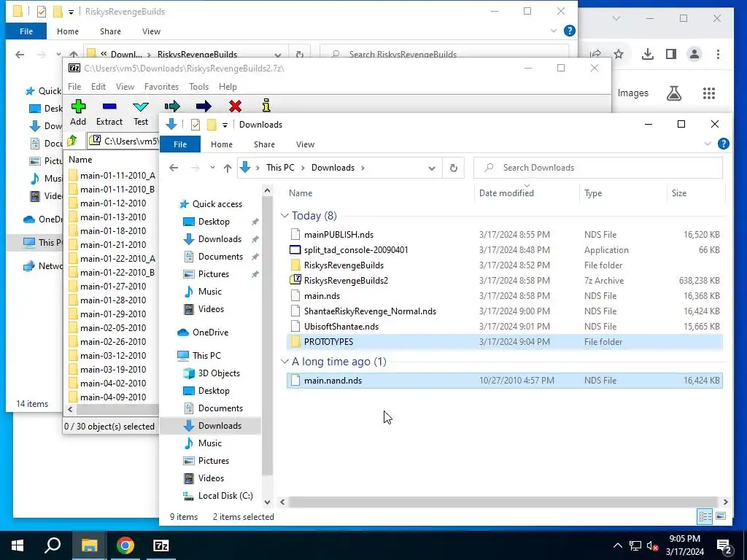Image resolution: width=747 pixels, height=560 pixels.
Task: Open 7-Zip Favorites menu
Action: (x=161, y=87)
